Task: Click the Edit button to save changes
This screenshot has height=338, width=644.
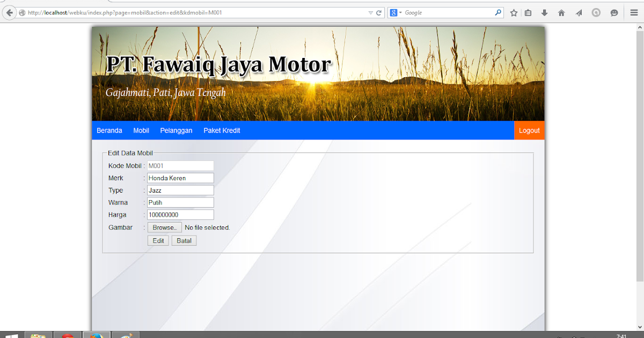Action: pos(158,240)
